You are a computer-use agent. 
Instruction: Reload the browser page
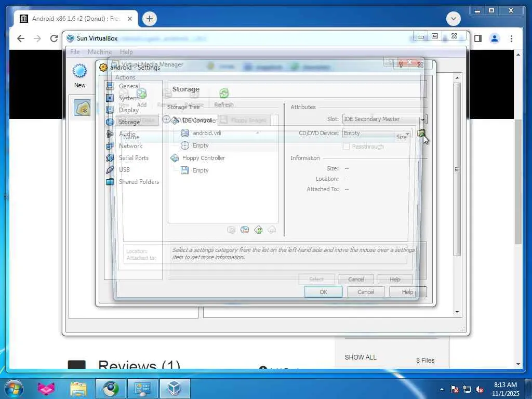[54, 38]
